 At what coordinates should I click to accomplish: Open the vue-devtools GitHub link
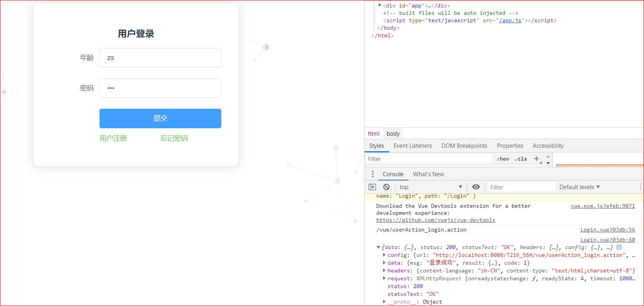tap(436, 220)
